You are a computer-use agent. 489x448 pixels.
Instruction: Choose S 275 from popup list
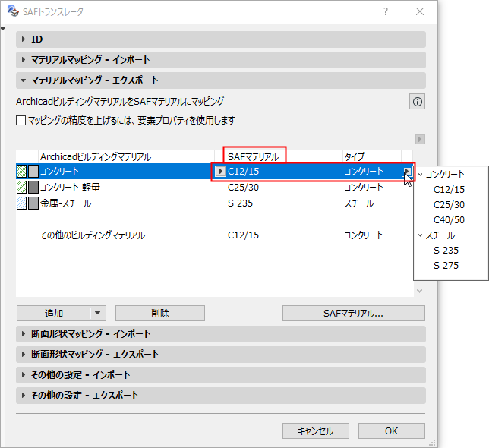tap(446, 266)
